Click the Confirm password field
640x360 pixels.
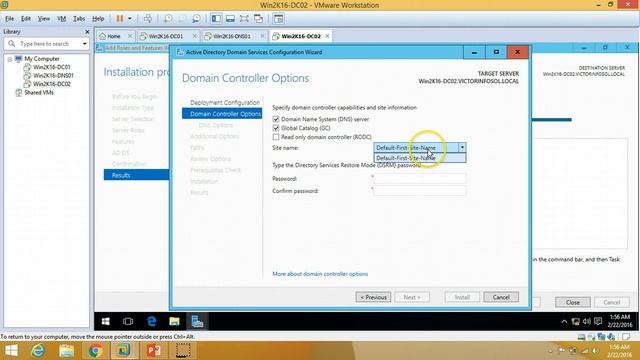(420, 191)
